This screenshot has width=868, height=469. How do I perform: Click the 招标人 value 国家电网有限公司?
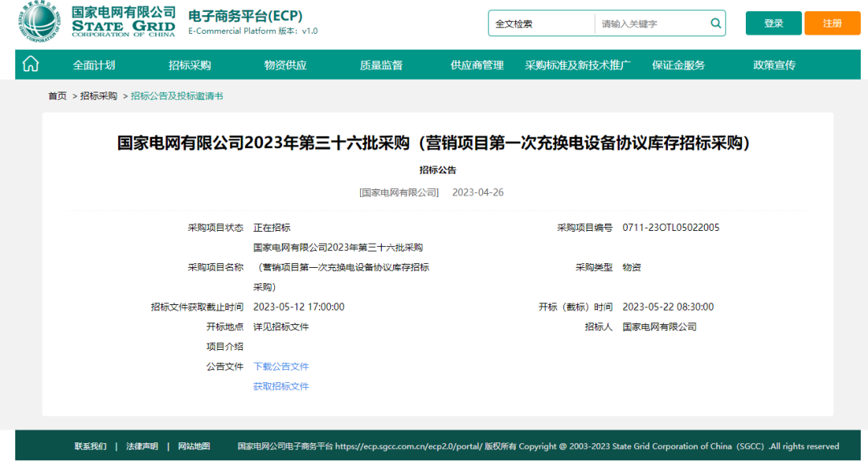659,327
